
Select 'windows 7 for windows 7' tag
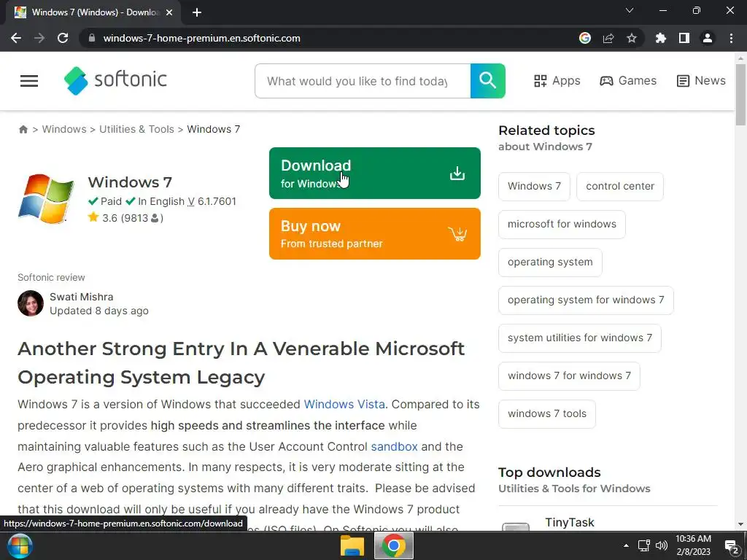pos(569,376)
